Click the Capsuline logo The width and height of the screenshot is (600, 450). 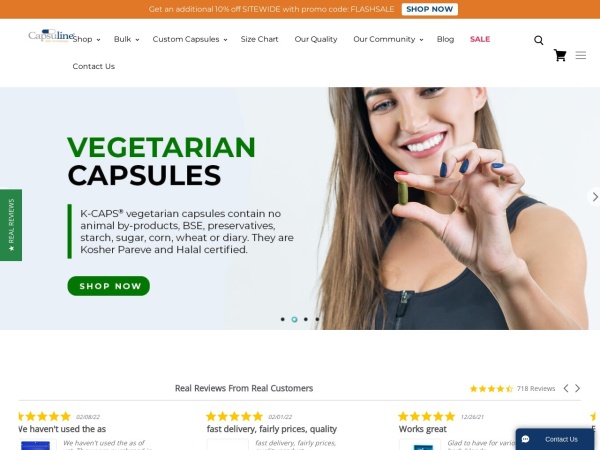click(51, 36)
